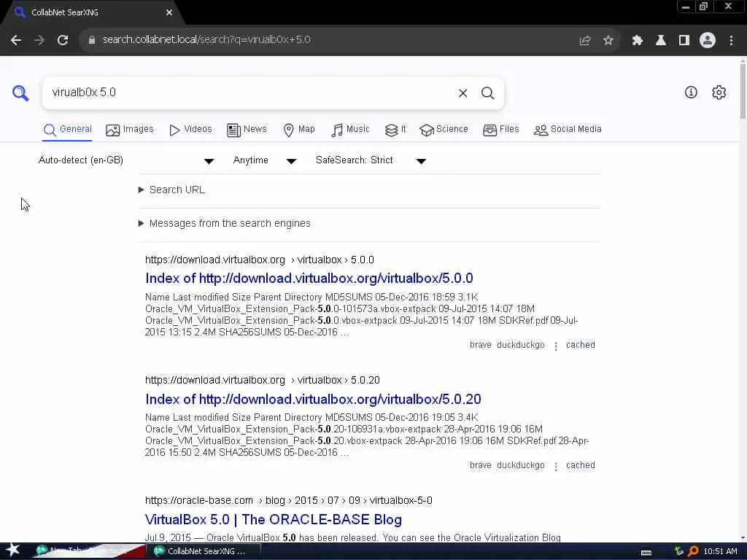Click the orange search icon in tray

tap(694, 551)
